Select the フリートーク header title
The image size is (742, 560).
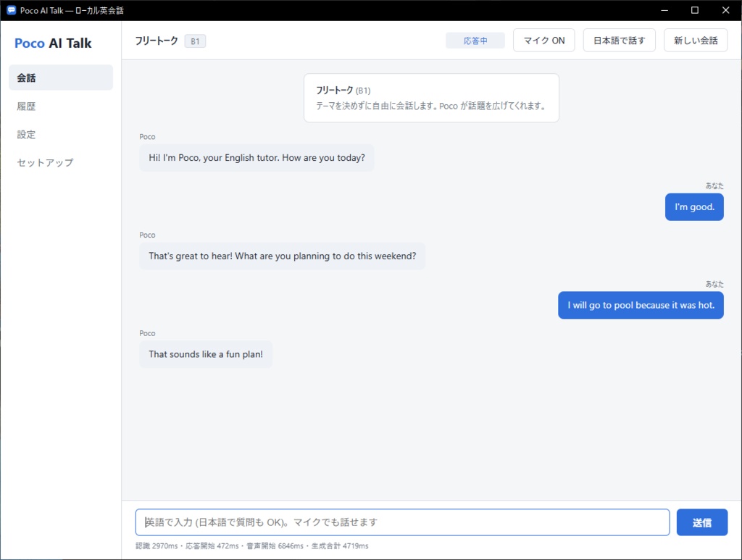coord(157,41)
